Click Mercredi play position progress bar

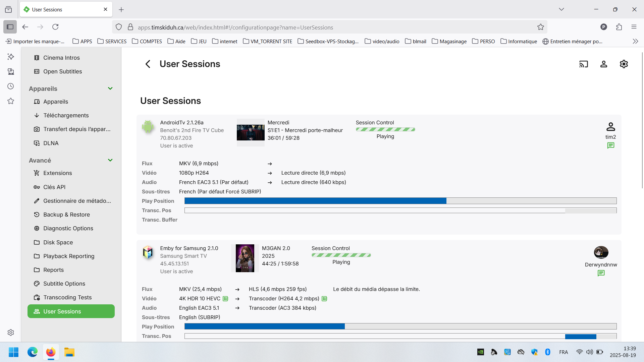pos(400,201)
